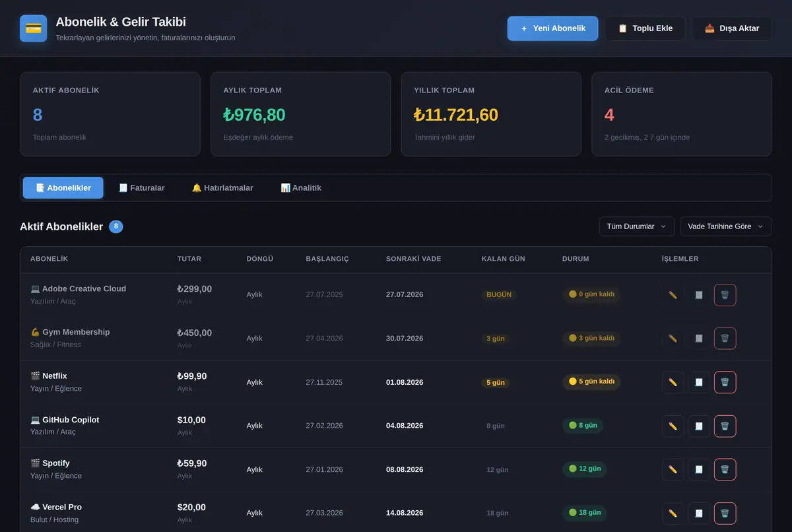Open invoice icon for Vercel Pro
Image resolution: width=792 pixels, height=532 pixels.
tap(699, 513)
